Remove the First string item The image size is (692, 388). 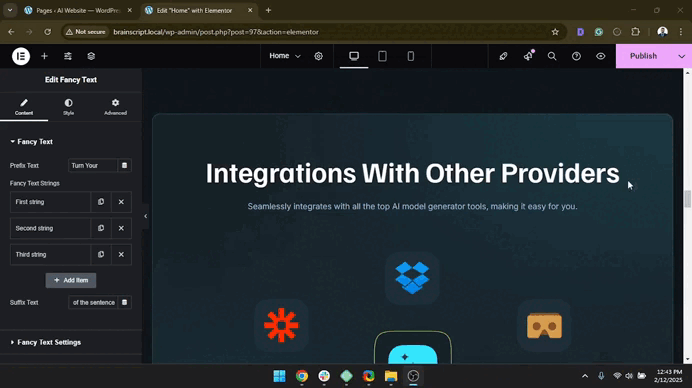pyautogui.click(x=121, y=202)
